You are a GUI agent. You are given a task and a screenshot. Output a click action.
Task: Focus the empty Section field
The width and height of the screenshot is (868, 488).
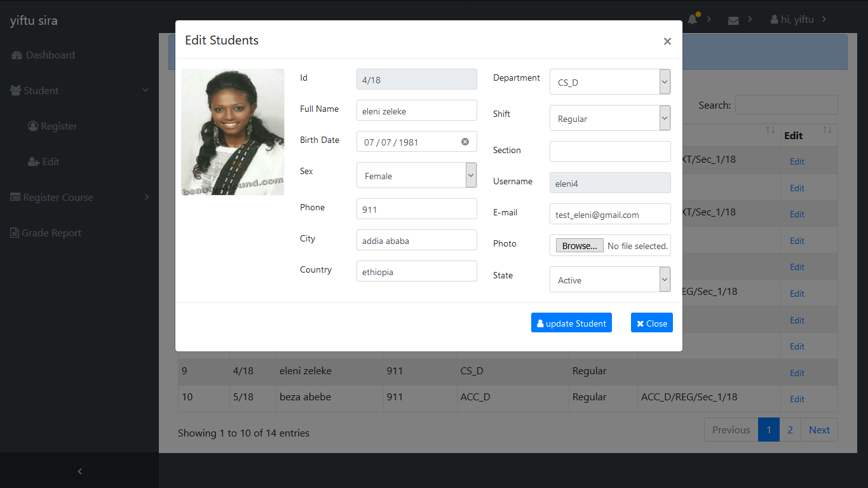[609, 151]
